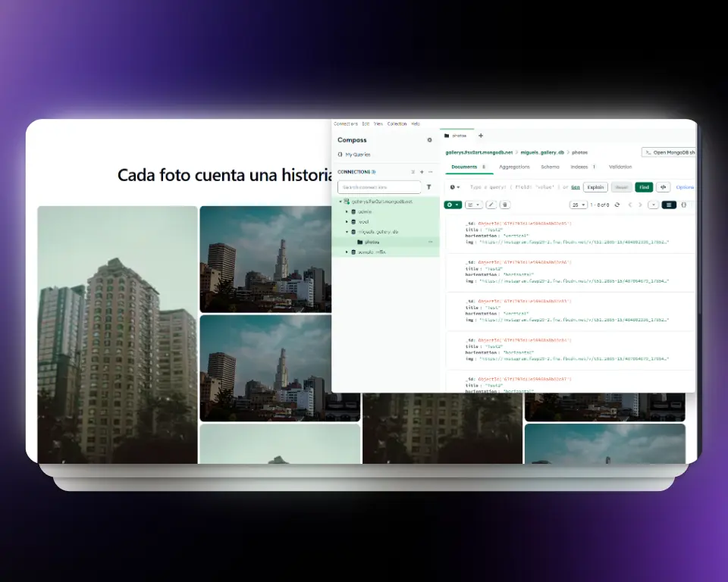Open the green Add Data dropdown

[x=453, y=205]
